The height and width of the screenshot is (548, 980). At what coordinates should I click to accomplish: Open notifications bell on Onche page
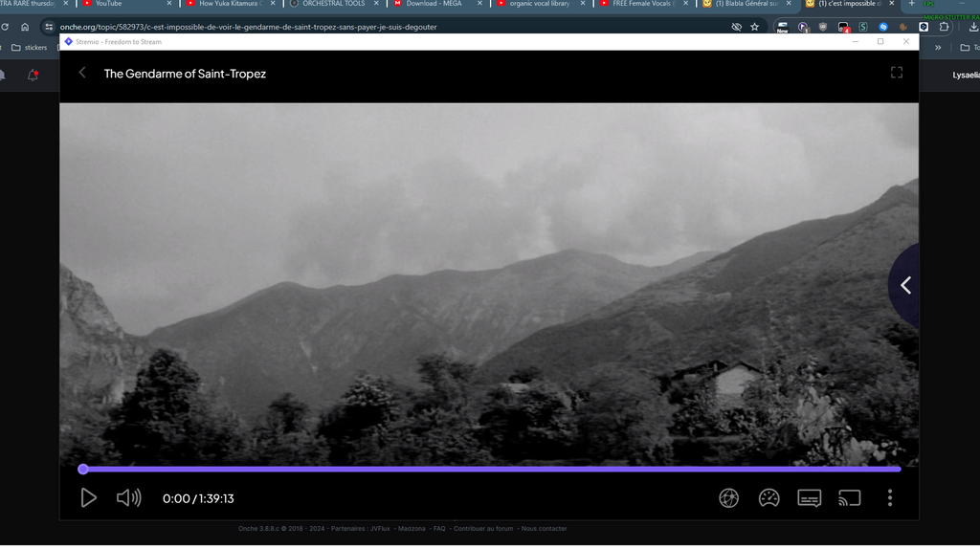click(33, 75)
